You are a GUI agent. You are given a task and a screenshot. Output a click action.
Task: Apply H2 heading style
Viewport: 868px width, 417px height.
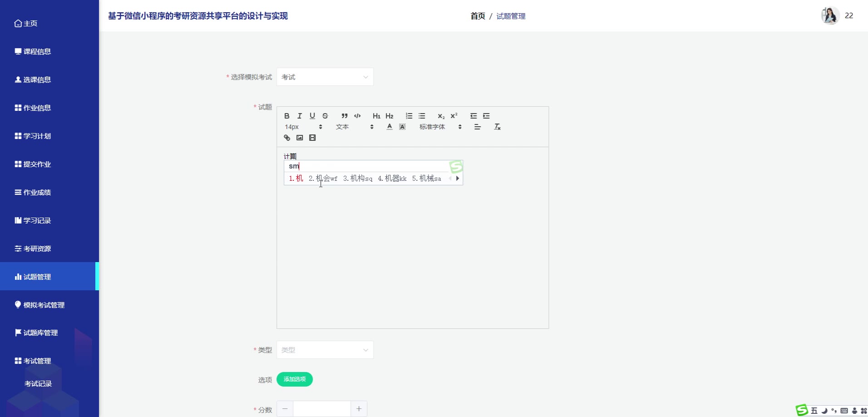pyautogui.click(x=390, y=116)
